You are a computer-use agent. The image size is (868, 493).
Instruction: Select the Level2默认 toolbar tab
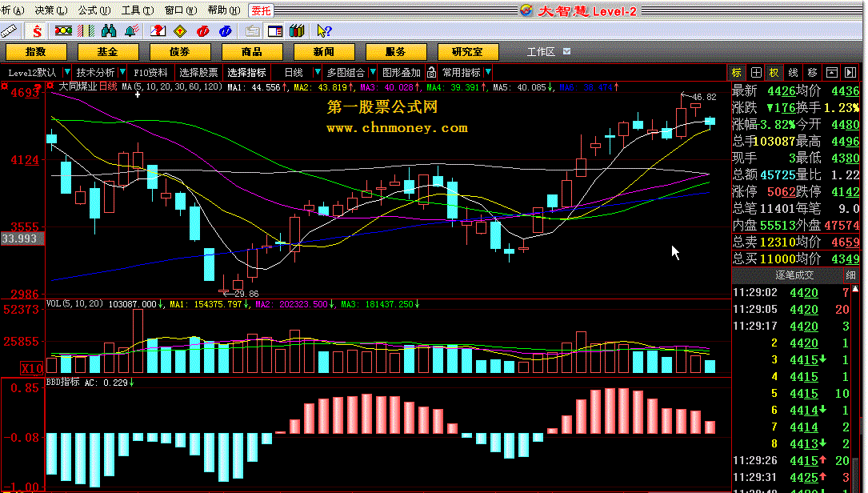(x=32, y=73)
